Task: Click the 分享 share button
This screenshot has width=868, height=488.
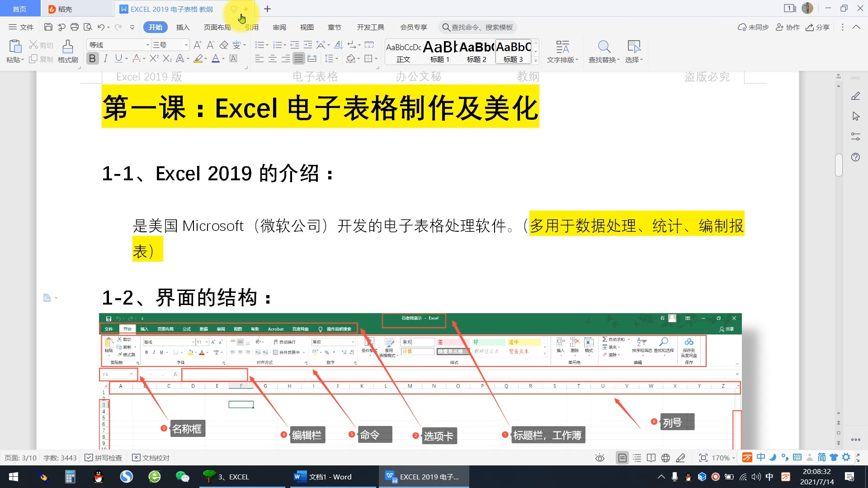Action: click(x=818, y=27)
